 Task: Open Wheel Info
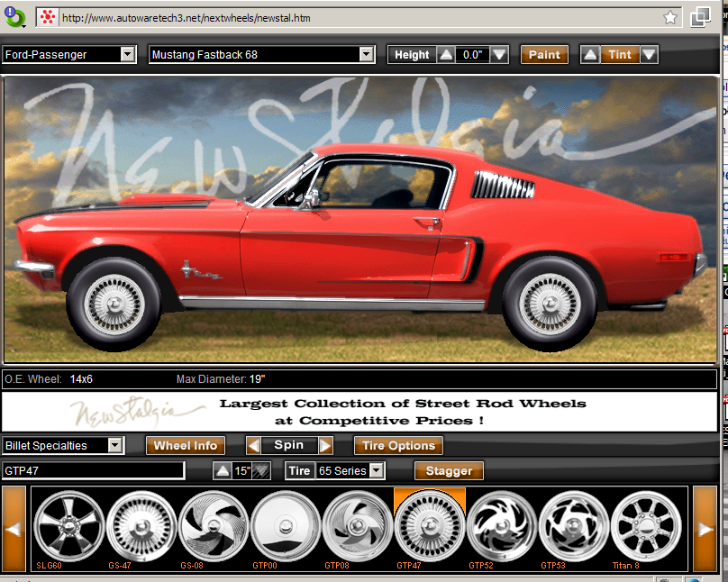click(x=185, y=445)
